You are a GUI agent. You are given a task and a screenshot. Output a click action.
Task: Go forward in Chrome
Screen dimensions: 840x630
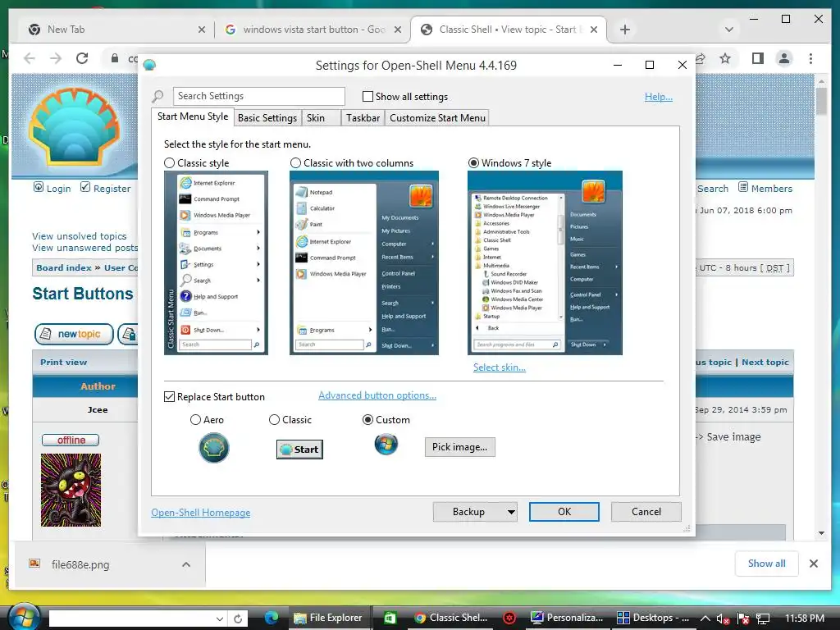click(56, 58)
